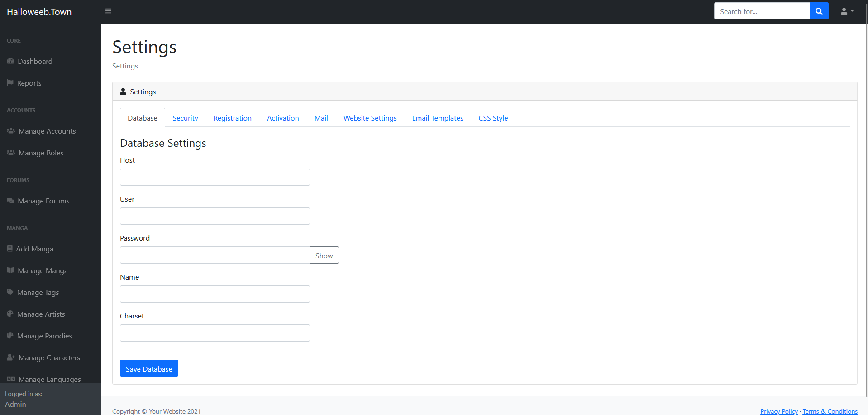Screen dimensions: 868x415
Task: Click the search magnifier button
Action: click(x=819, y=11)
